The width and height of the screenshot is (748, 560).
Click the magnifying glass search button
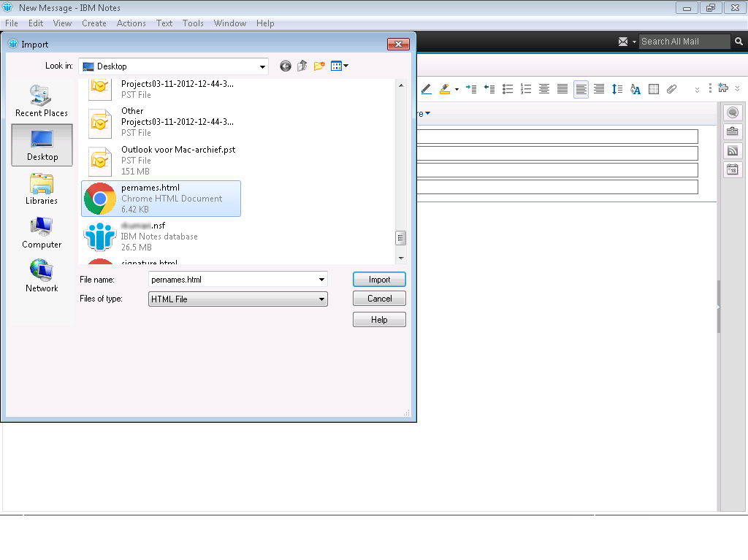point(739,42)
